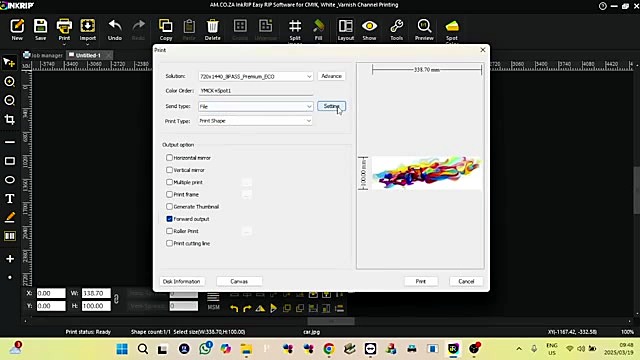Enable Vertical mirror checkbox
Screen dimensions: 640x360
169,170
